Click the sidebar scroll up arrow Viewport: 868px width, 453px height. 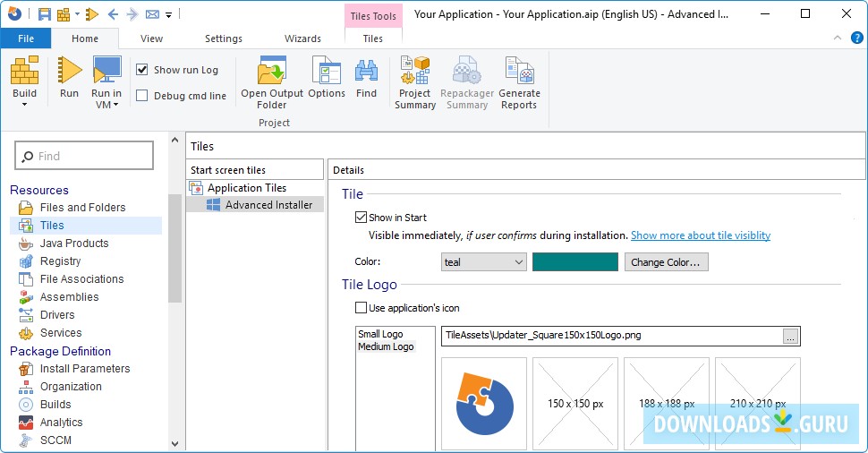[174, 141]
